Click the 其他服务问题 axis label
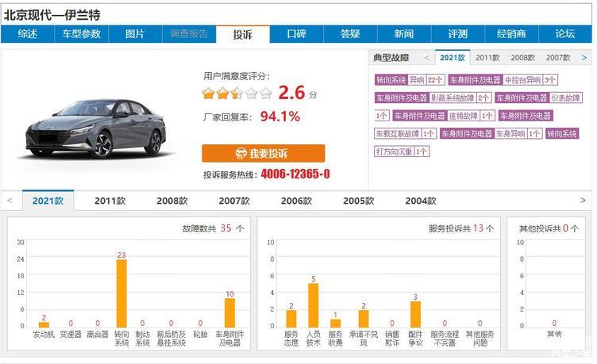Image resolution: width=597 pixels, height=364 pixels. tap(480, 339)
